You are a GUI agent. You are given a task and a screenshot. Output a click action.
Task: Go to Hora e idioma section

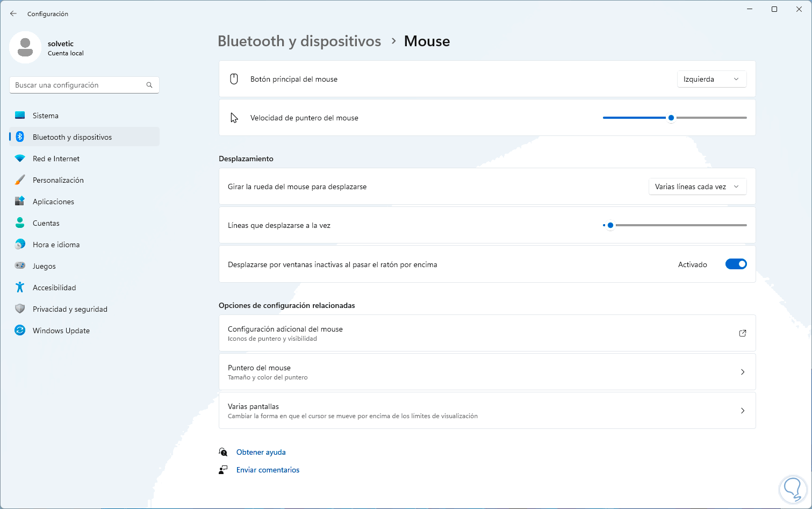pos(56,245)
